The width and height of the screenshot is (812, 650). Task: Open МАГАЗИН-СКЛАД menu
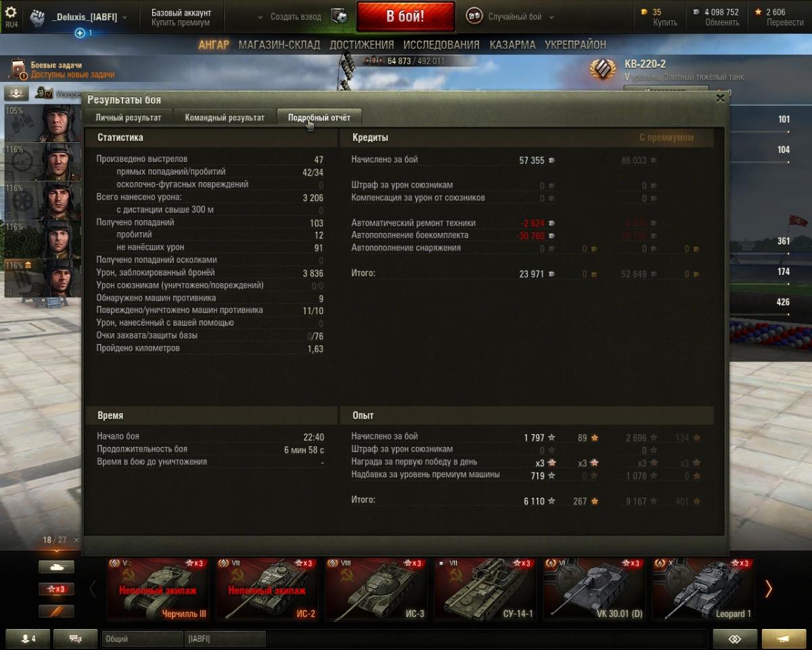pyautogui.click(x=279, y=45)
